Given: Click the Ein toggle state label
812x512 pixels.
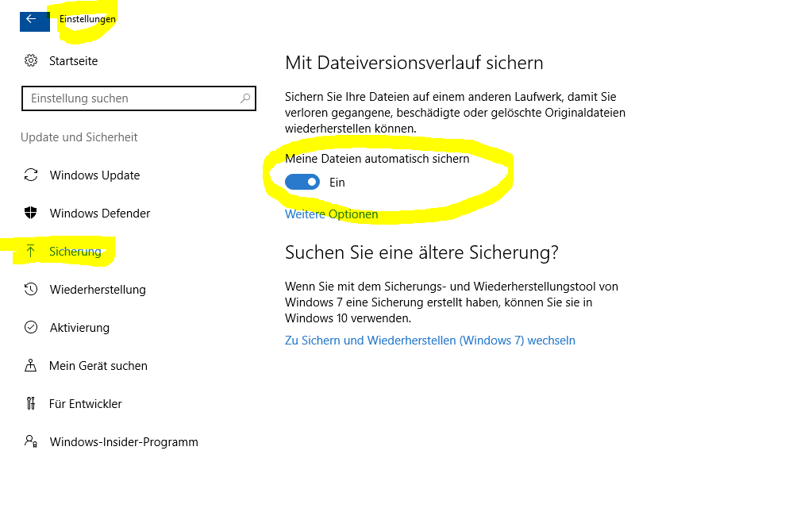Looking at the screenshot, I should pyautogui.click(x=337, y=183).
